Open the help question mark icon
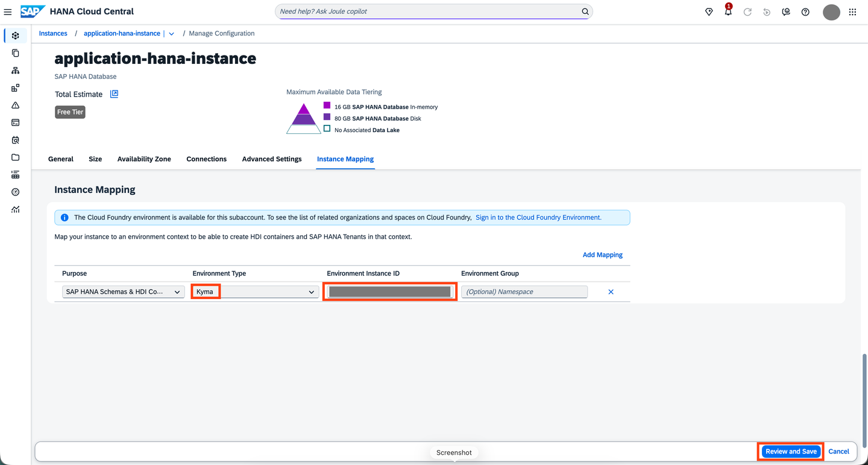 [805, 12]
